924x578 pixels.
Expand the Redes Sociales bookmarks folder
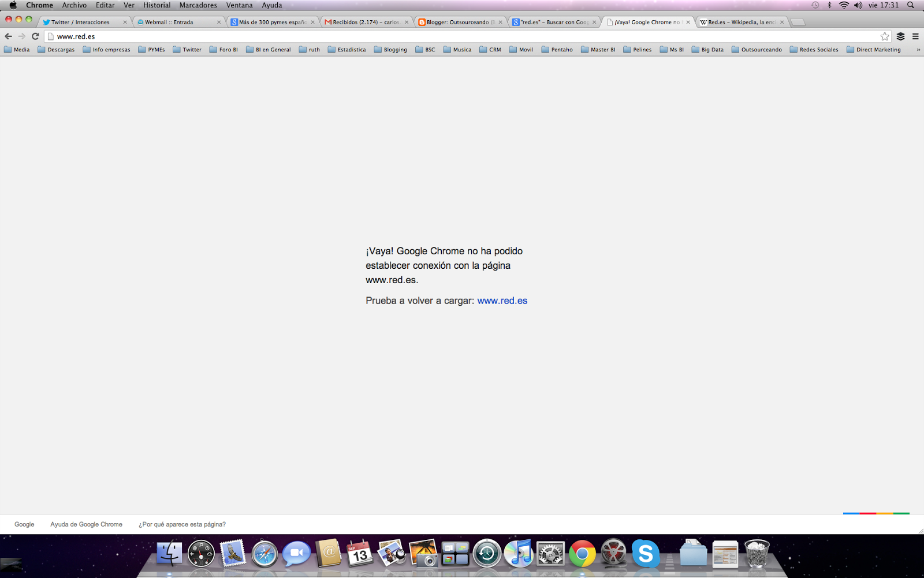[814, 50]
